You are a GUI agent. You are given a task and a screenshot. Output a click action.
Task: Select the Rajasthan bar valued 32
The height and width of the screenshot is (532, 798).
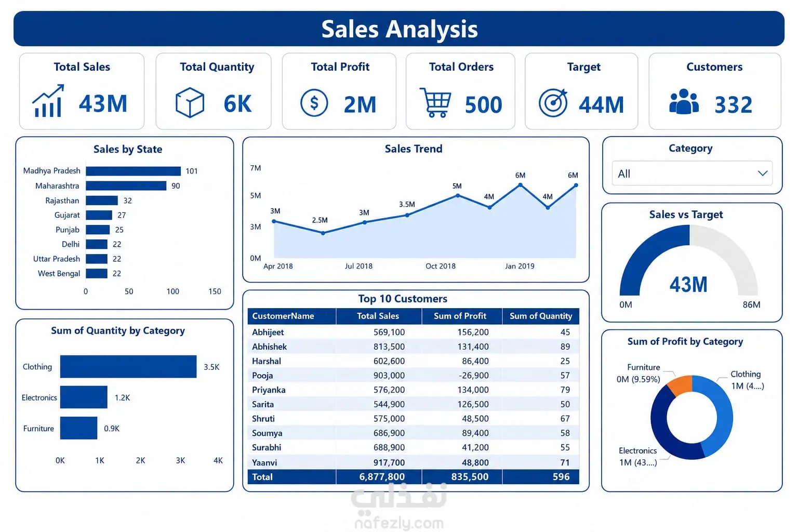coord(102,201)
